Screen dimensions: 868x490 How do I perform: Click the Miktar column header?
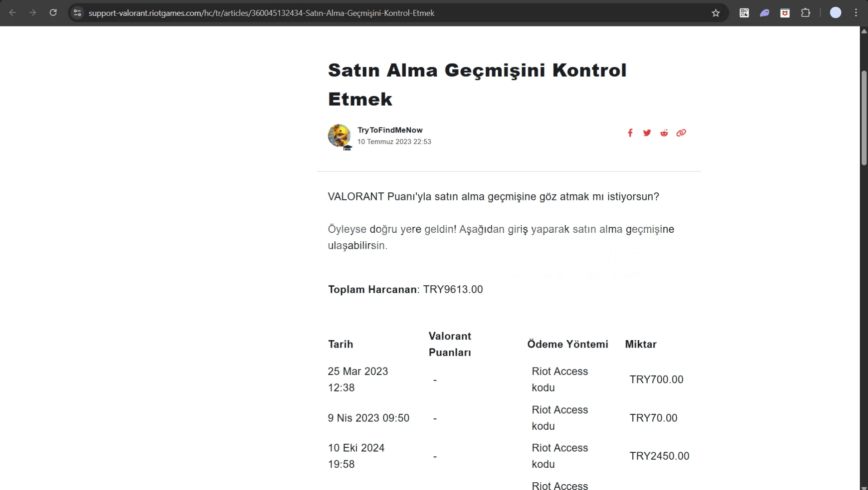pos(640,344)
